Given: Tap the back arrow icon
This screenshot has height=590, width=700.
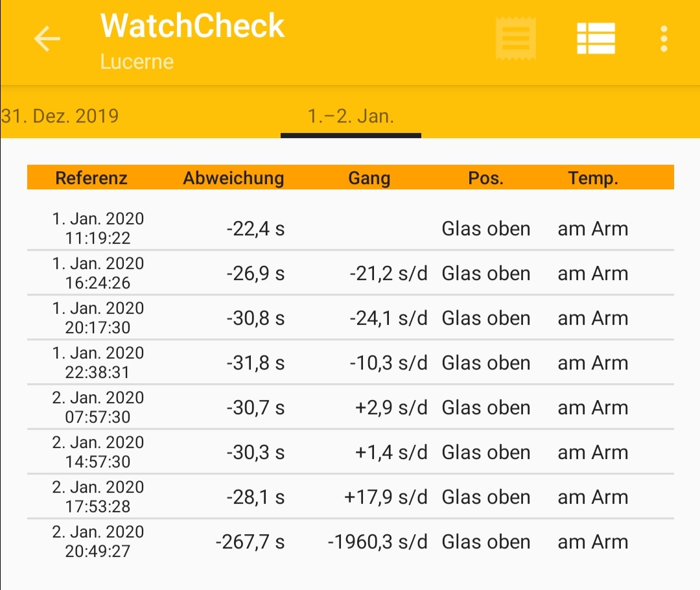Looking at the screenshot, I should 47,40.
